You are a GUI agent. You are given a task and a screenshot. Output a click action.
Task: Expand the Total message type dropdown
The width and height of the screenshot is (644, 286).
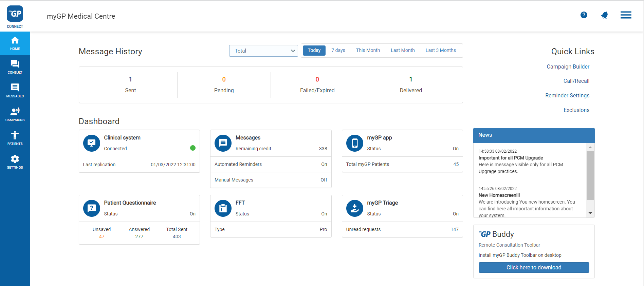tap(263, 51)
